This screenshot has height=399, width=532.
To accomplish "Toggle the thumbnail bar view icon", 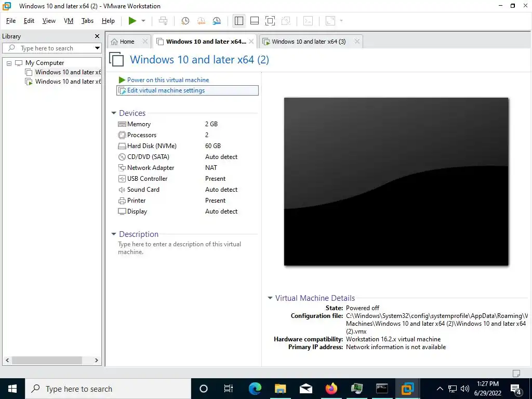I will pos(255,21).
